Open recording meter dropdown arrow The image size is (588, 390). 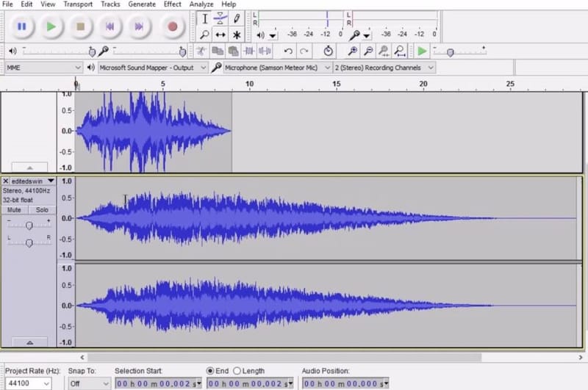(366, 36)
